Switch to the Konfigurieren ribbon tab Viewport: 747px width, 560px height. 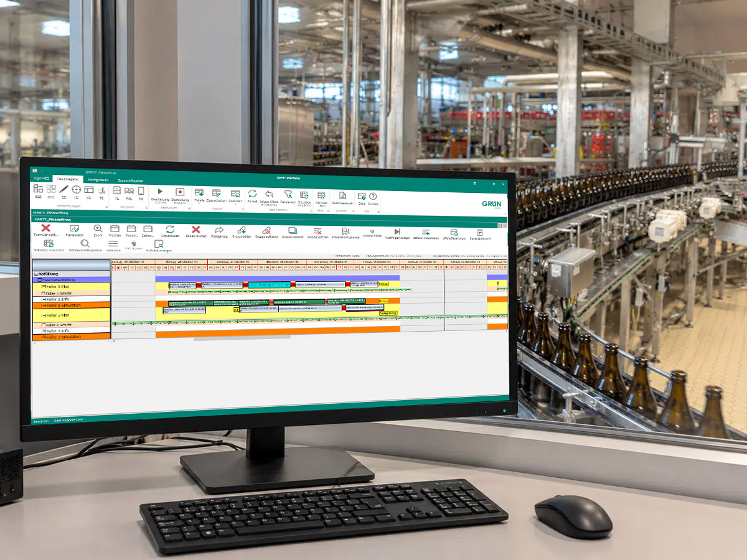pos(98,180)
